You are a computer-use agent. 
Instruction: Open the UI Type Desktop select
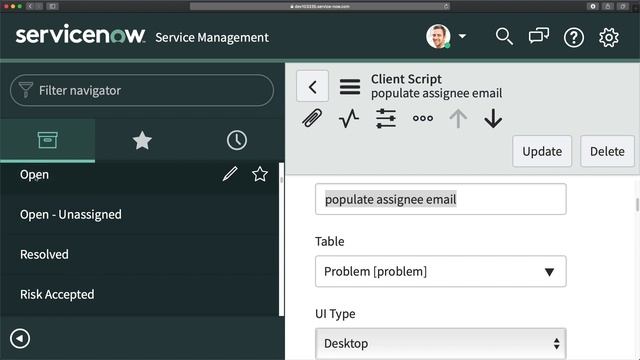click(440, 344)
